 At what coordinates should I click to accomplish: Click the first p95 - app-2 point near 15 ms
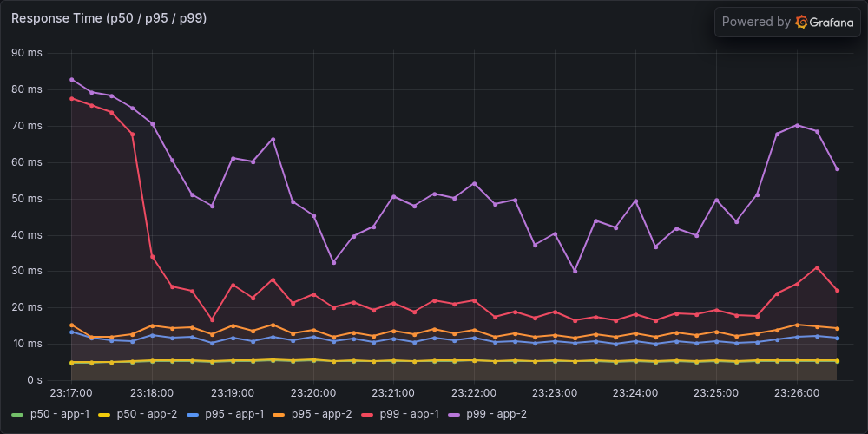click(71, 325)
